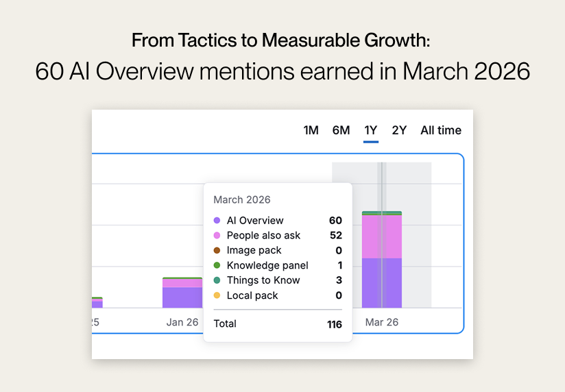The image size is (565, 392).
Task: Click the green Knowledge panel legend dot
Action: tap(217, 266)
